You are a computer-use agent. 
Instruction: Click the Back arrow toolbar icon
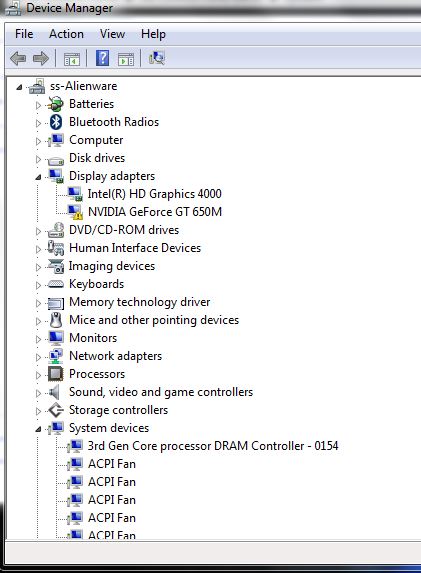[x=18, y=58]
